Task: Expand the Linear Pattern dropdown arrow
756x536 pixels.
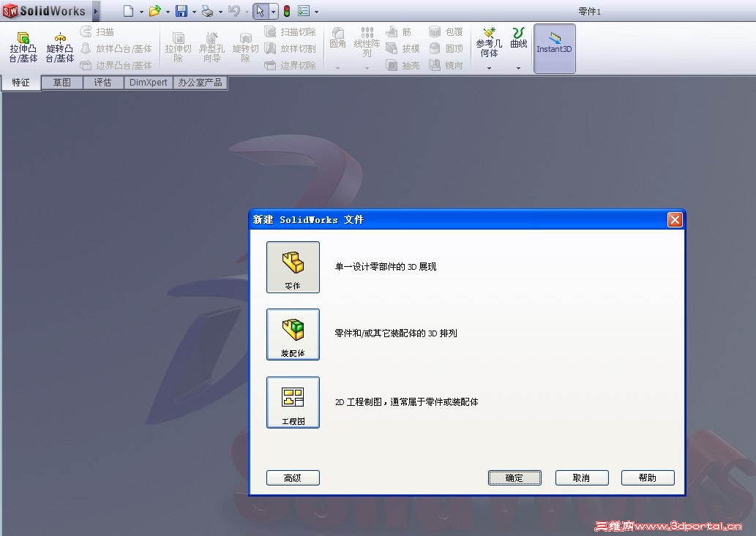Action: [x=367, y=68]
